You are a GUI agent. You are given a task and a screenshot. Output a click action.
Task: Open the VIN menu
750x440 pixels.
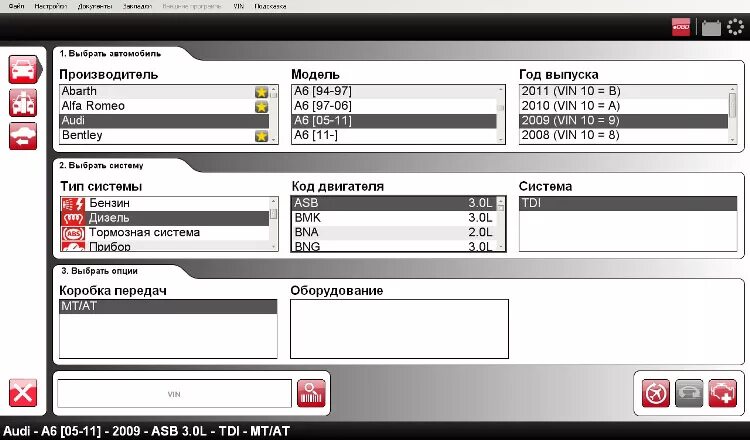pos(238,6)
